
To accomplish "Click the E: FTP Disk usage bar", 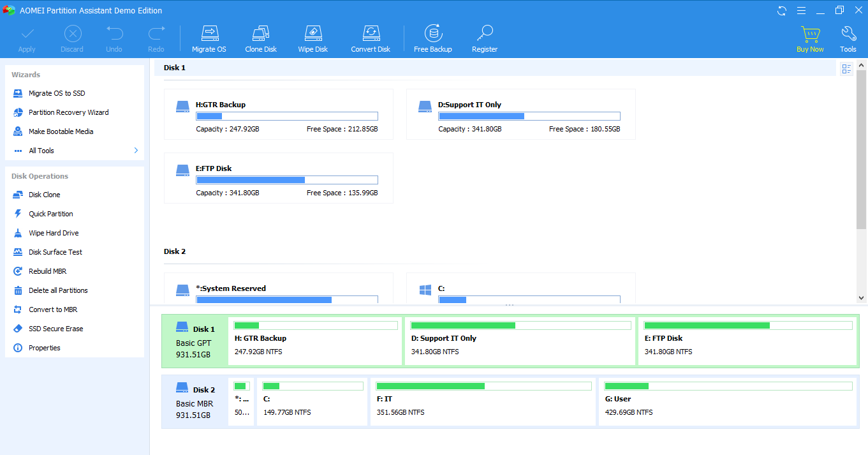I will tap(748, 325).
